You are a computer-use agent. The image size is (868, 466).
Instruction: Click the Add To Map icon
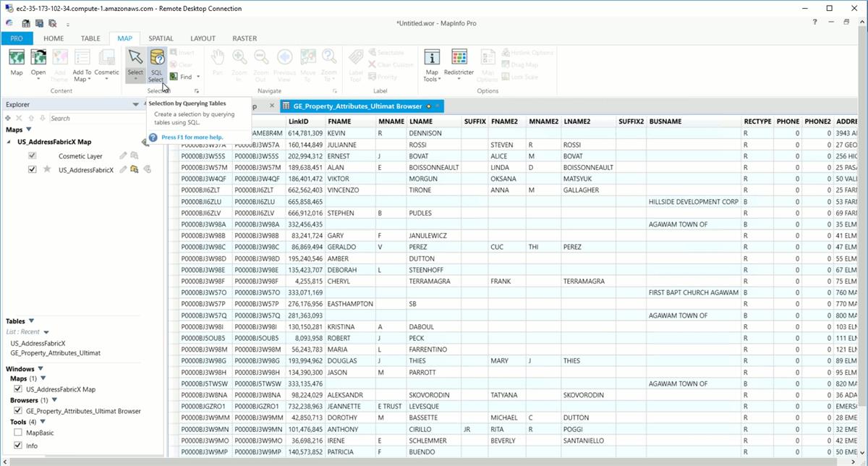(82, 58)
